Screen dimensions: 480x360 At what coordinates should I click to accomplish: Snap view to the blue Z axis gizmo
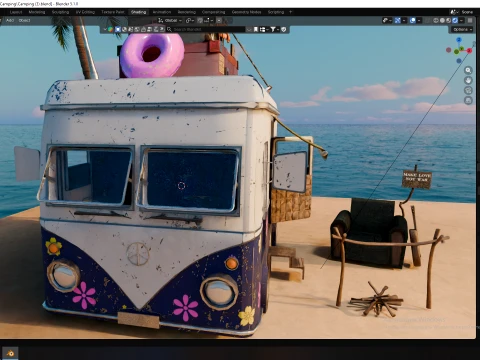tap(459, 40)
